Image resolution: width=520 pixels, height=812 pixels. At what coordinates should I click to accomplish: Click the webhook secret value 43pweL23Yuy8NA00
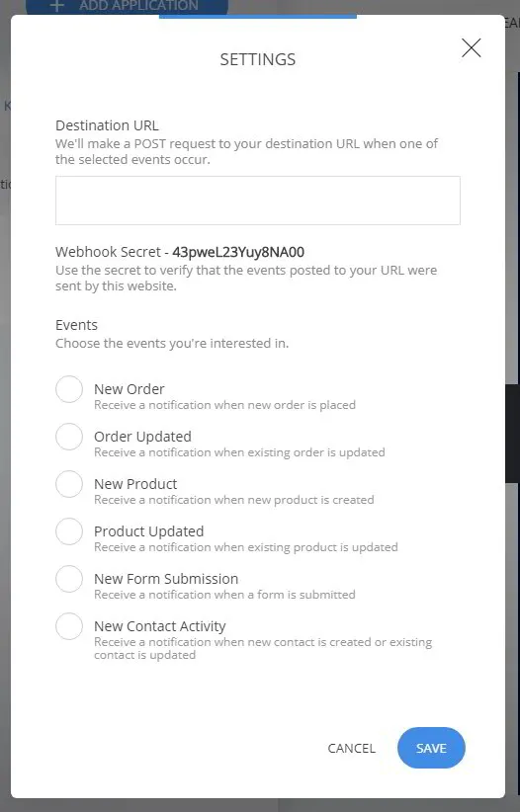click(x=238, y=252)
